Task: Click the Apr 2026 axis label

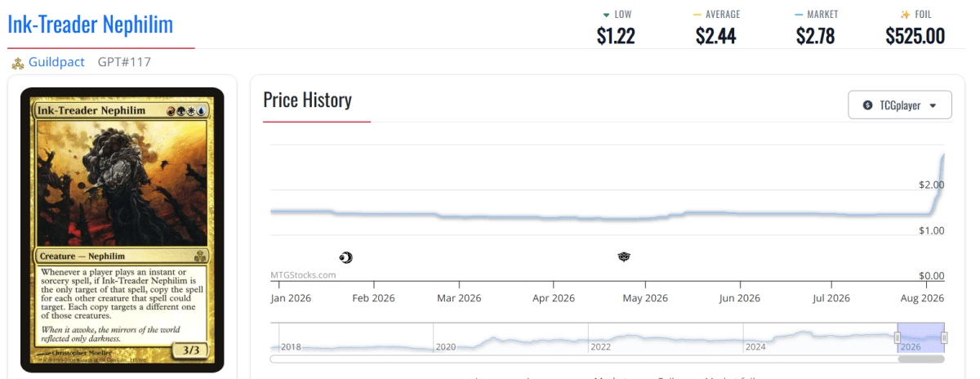Action: click(x=554, y=298)
